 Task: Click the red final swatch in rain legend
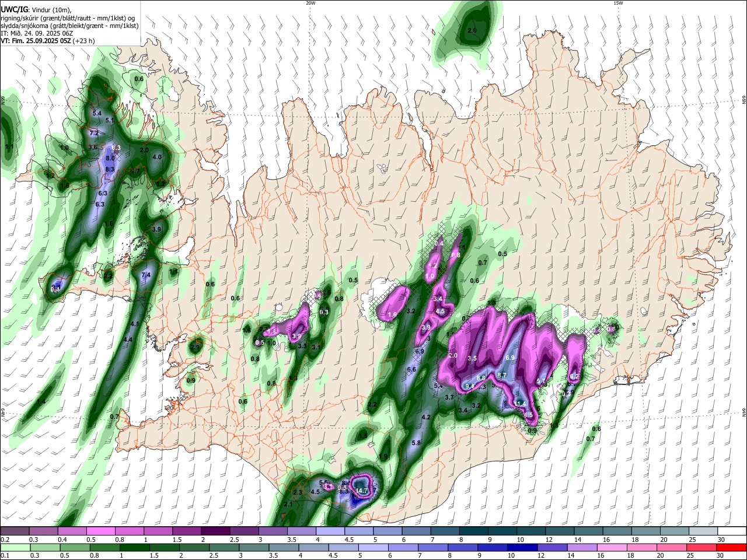pos(731,547)
